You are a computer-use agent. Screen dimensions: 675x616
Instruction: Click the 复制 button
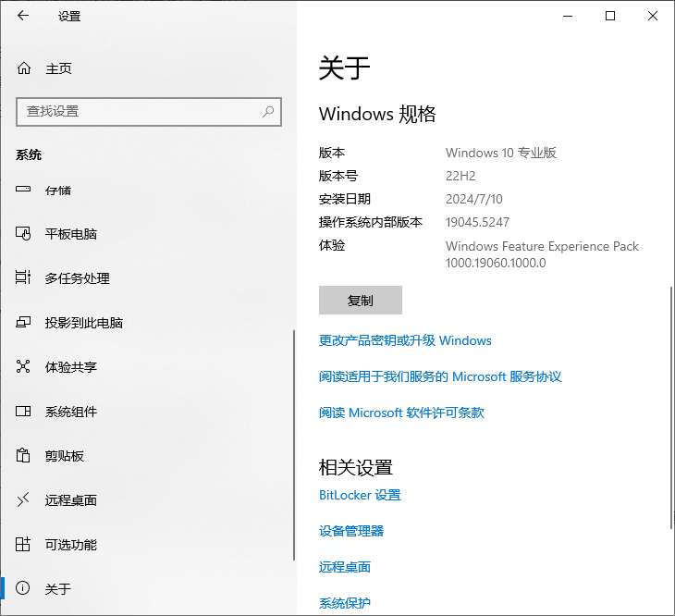pyautogui.click(x=361, y=300)
